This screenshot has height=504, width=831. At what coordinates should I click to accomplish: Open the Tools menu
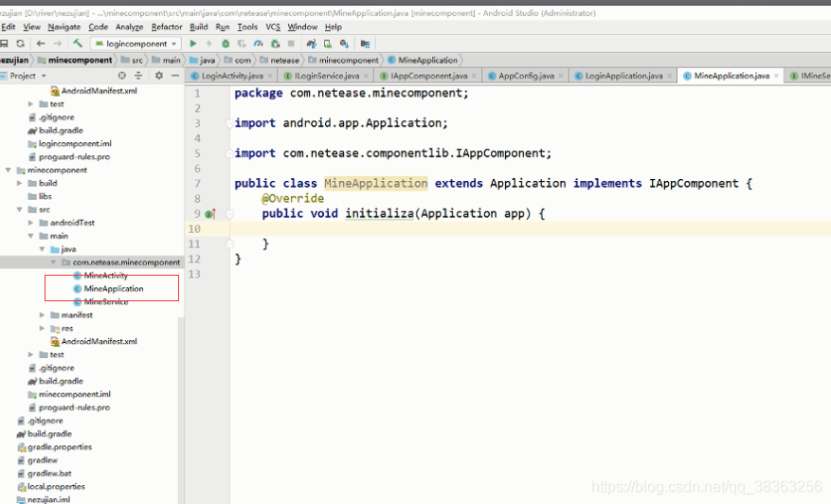click(247, 27)
